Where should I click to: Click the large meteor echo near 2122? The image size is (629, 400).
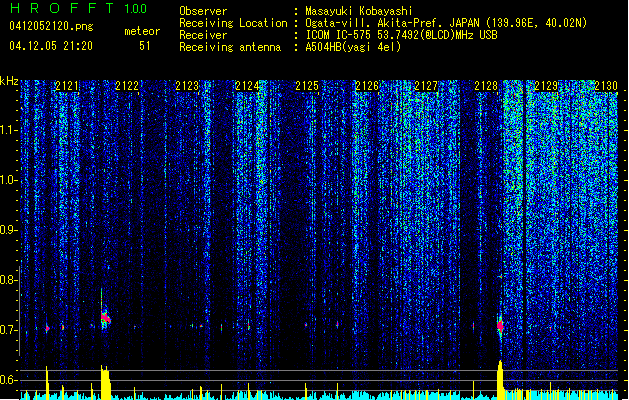tap(105, 318)
